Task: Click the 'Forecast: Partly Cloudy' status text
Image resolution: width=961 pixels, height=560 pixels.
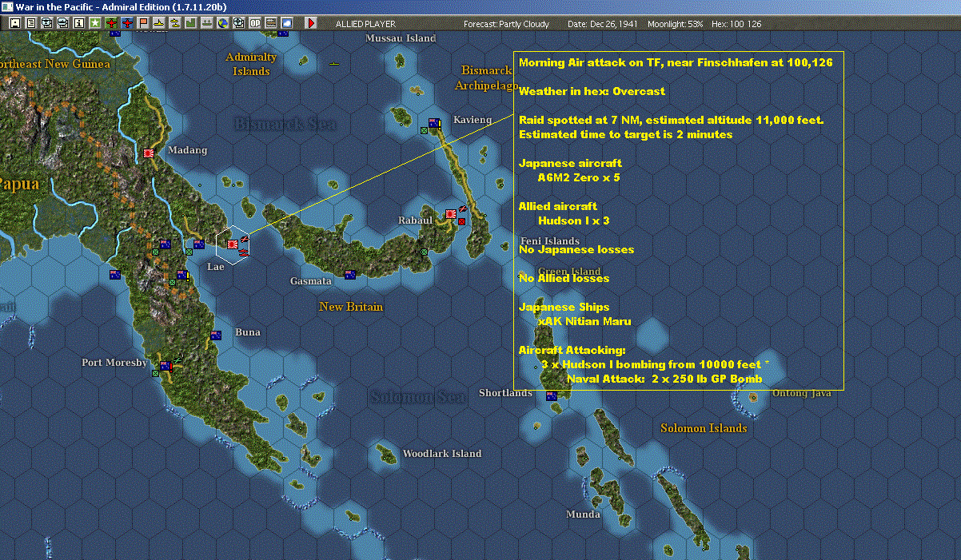Action: point(507,24)
